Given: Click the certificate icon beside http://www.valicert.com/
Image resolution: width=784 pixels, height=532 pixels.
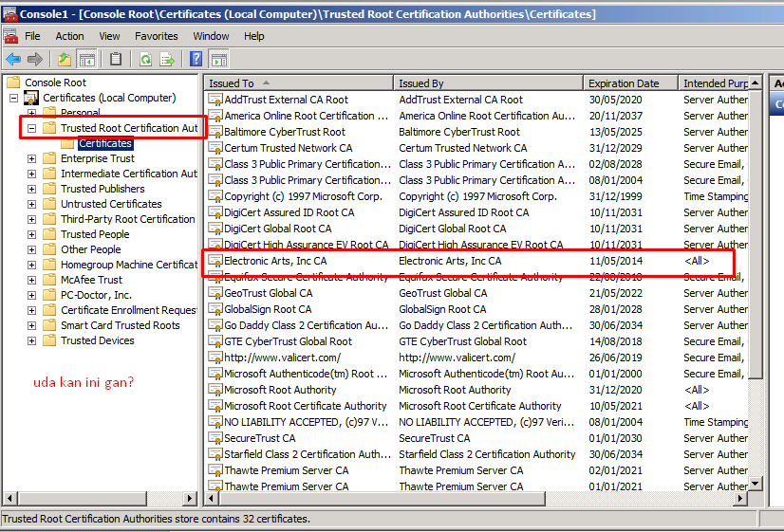Looking at the screenshot, I should click(x=215, y=358).
